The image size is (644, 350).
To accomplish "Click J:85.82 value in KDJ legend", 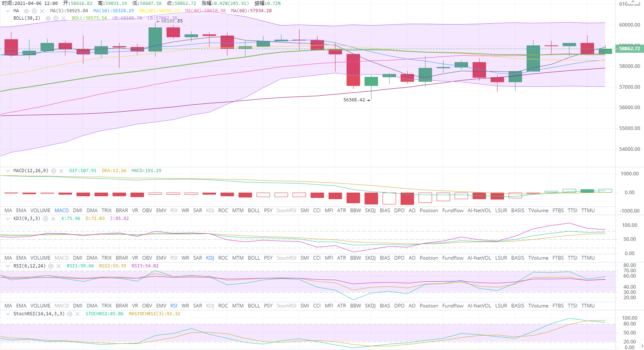I will [119, 219].
